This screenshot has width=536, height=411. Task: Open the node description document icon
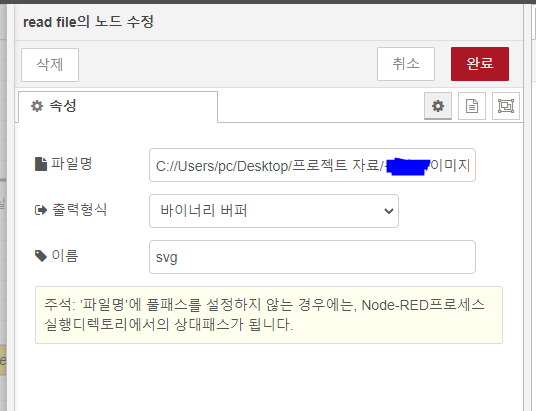(472, 106)
